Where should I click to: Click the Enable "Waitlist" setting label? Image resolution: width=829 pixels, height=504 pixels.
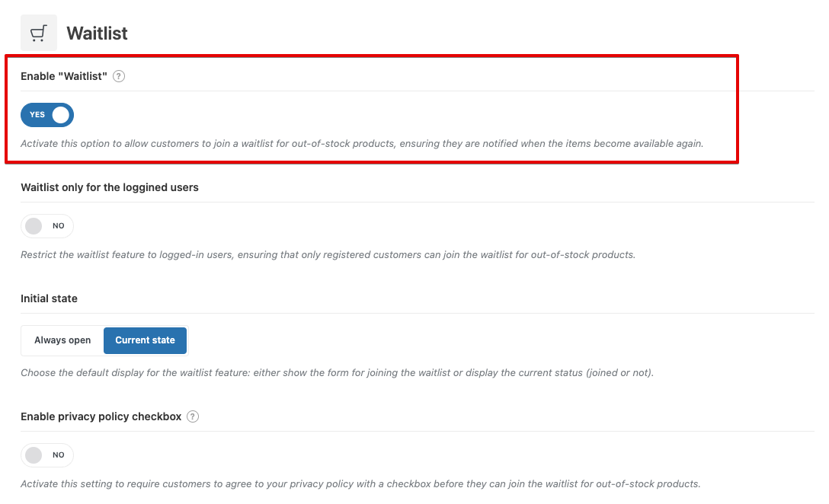tap(64, 76)
